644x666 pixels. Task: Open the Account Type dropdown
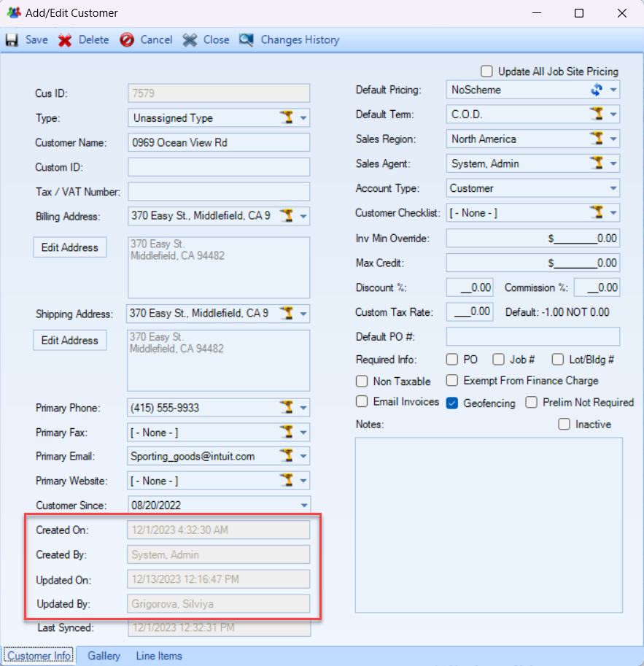(613, 189)
